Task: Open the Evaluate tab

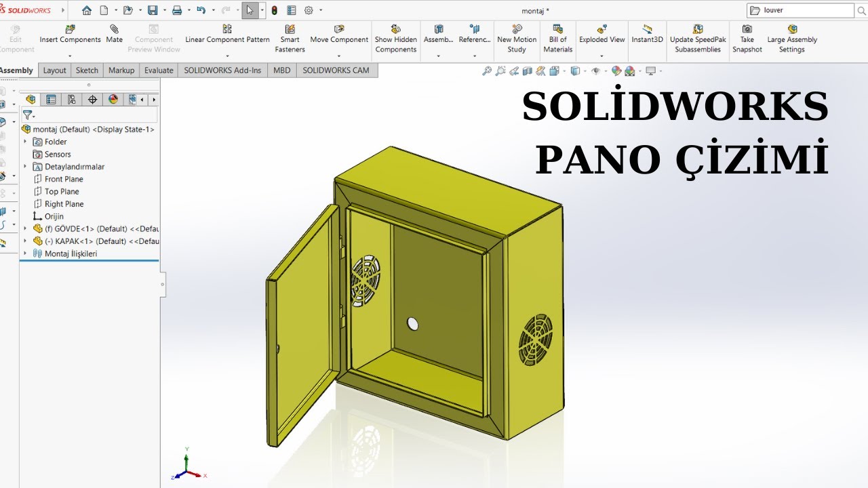Action: [159, 70]
